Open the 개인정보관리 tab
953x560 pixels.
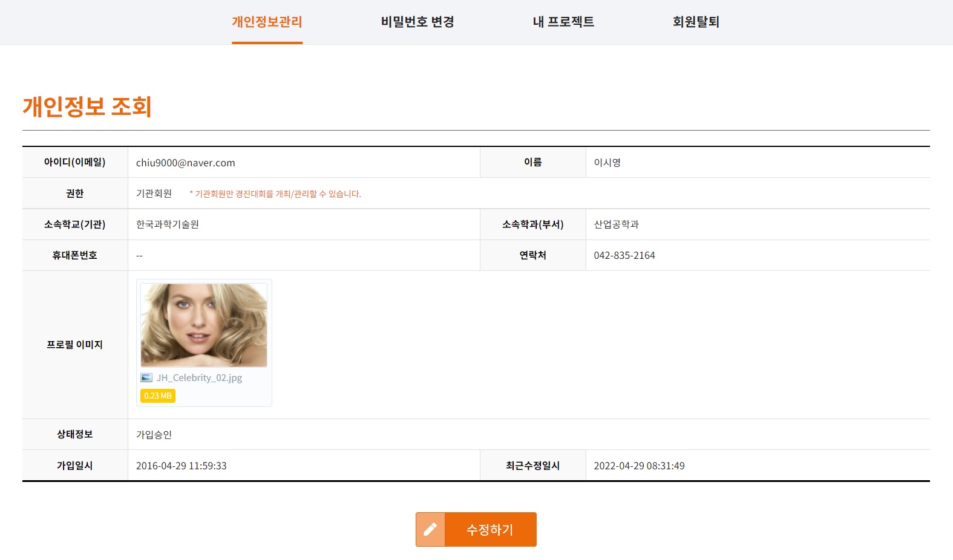point(267,22)
